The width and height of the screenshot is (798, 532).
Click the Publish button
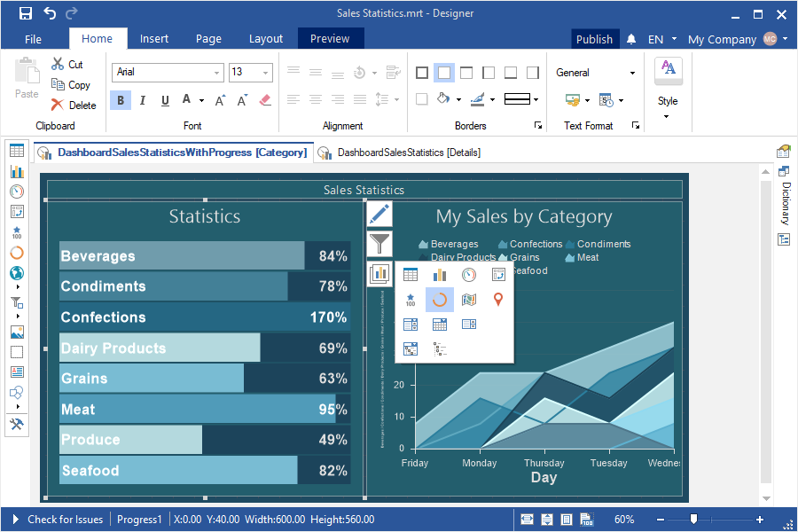[x=594, y=39]
